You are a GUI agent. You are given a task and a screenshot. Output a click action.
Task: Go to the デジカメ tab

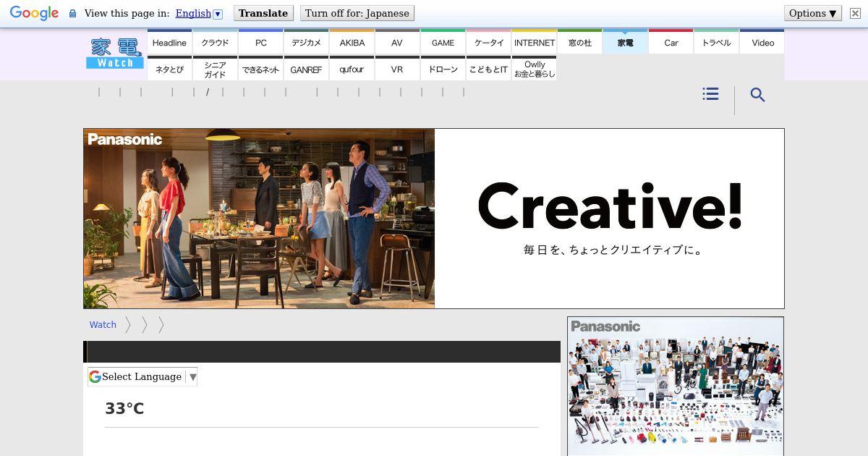coord(306,42)
